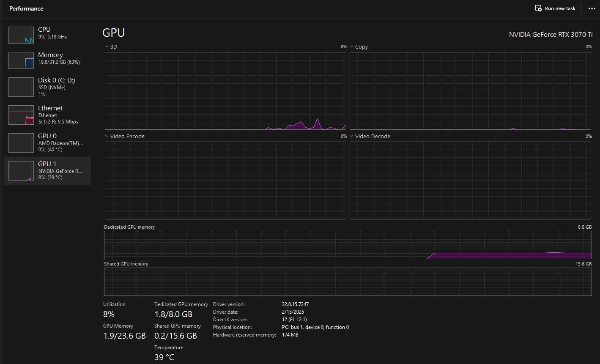
Task: Open the Copy graph engine dropdown
Action: pos(352,47)
